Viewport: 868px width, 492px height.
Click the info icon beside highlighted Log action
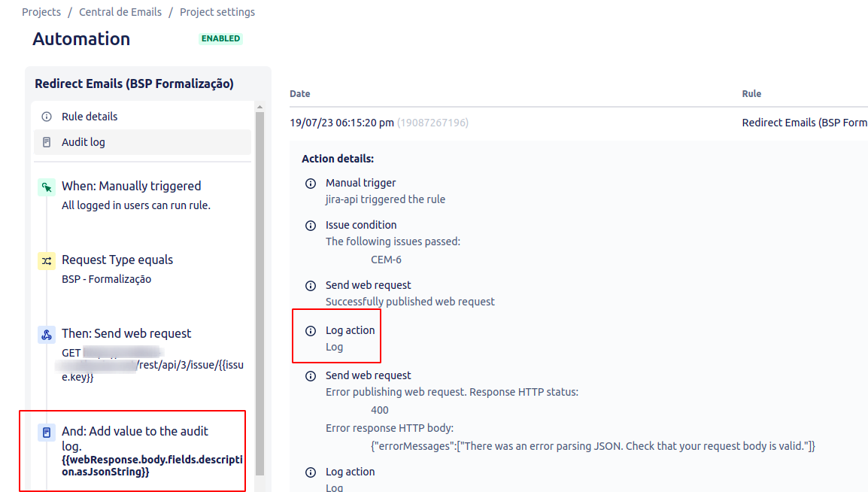[311, 330]
